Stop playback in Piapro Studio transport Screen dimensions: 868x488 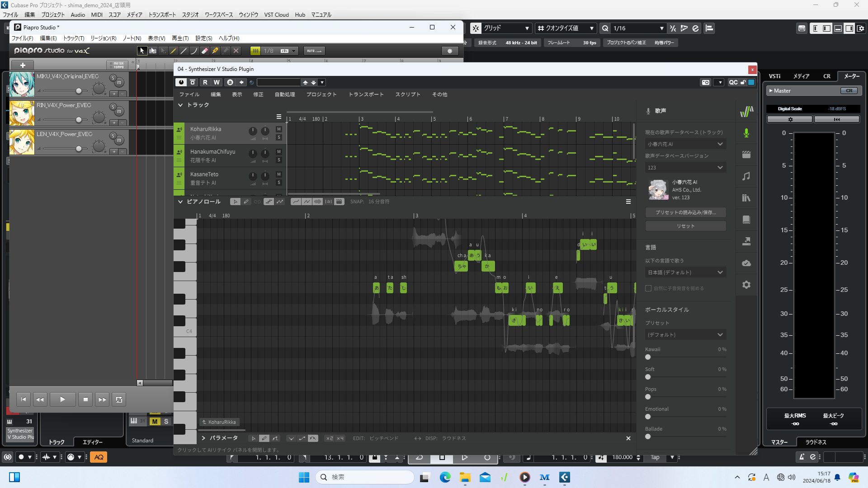tap(85, 399)
